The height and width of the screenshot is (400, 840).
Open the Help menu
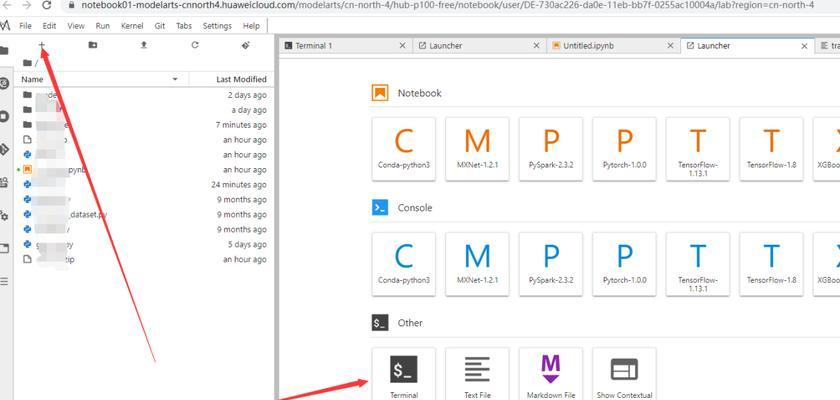pos(251,26)
